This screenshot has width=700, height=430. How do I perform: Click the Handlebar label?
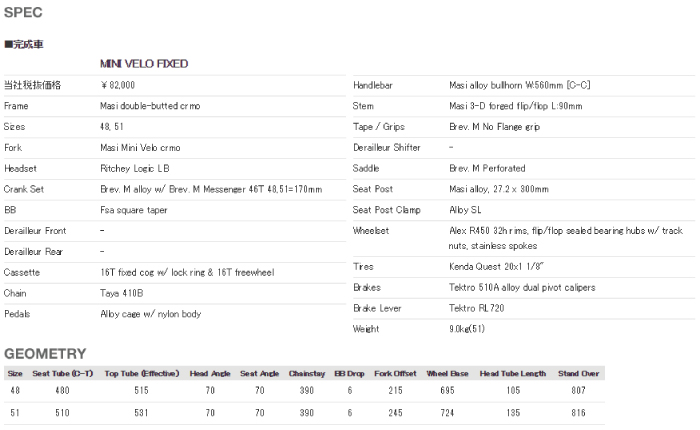click(373, 85)
